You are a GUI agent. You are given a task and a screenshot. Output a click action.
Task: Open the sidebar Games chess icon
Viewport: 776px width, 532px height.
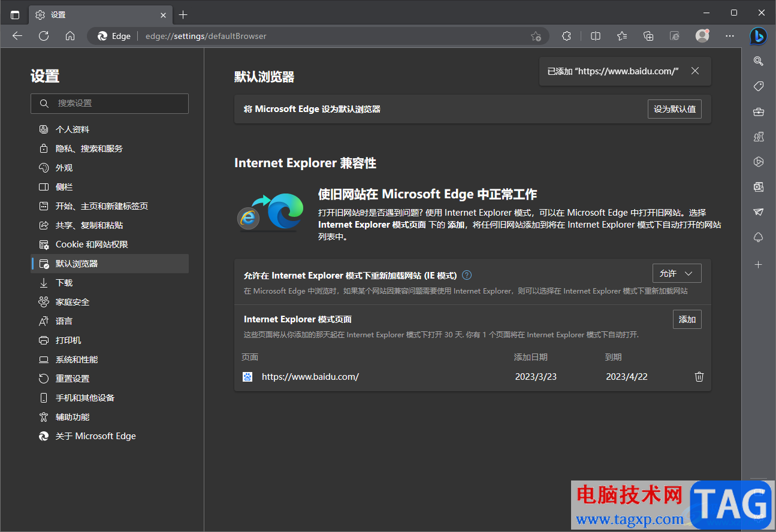coord(759,137)
